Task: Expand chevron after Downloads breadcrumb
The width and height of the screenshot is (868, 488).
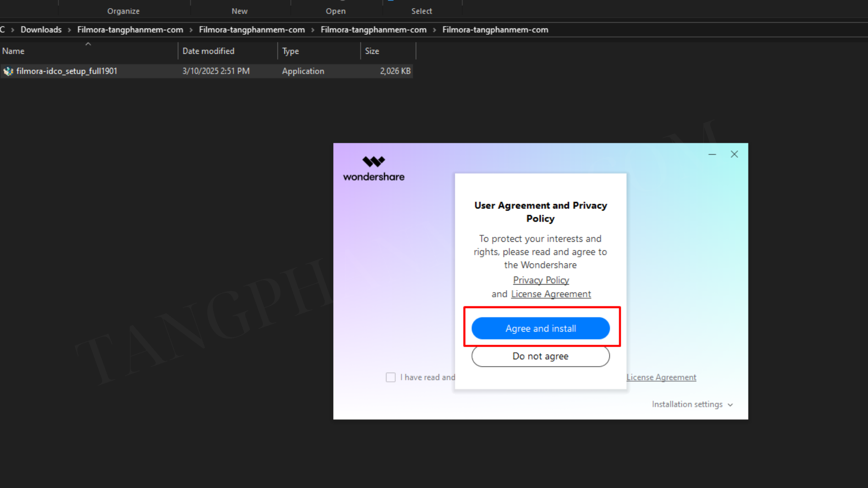Action: click(x=69, y=30)
